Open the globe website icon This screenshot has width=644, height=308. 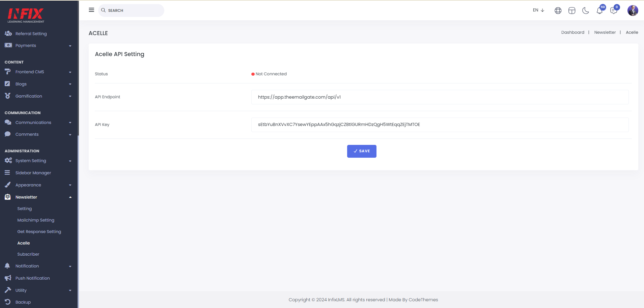click(558, 10)
